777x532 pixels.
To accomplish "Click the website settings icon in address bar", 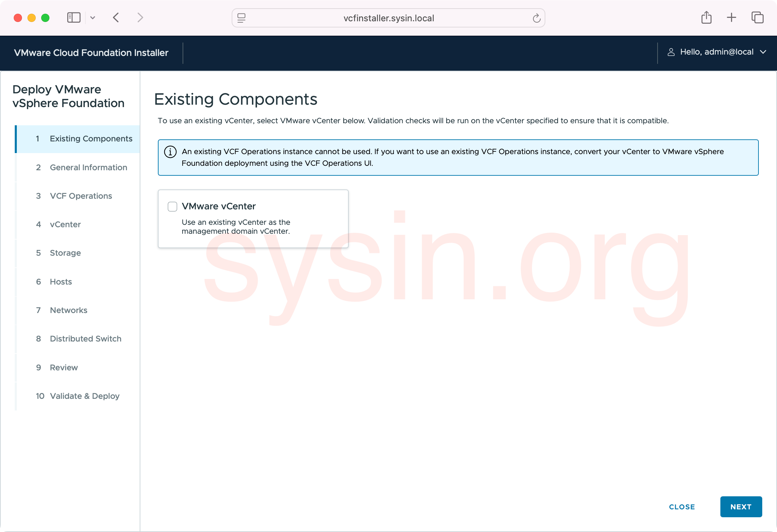I will (x=242, y=18).
